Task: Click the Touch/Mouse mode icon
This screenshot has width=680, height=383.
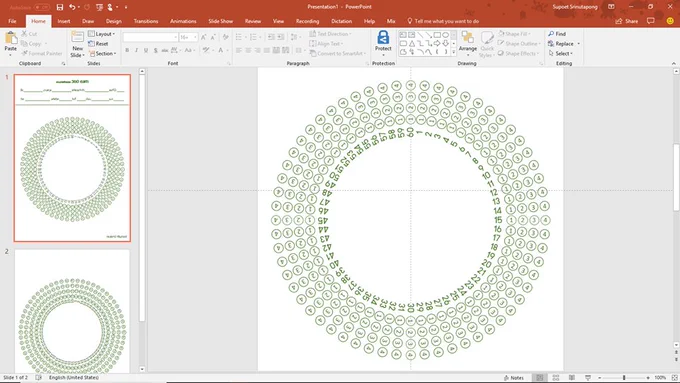Action: point(110,7)
